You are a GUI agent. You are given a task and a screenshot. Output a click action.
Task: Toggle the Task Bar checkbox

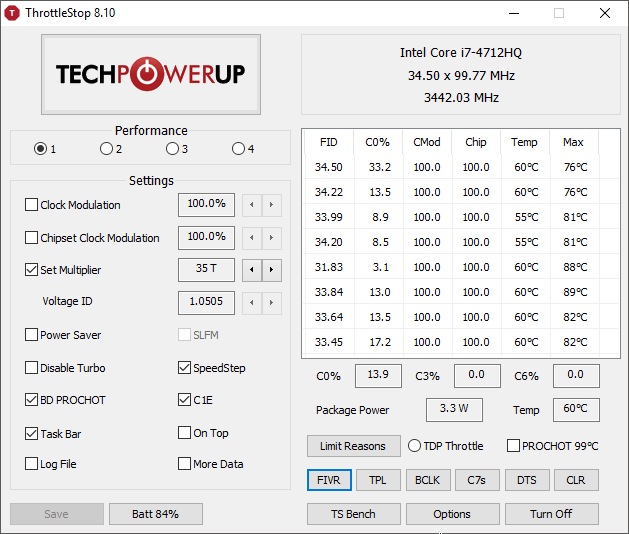pyautogui.click(x=31, y=433)
